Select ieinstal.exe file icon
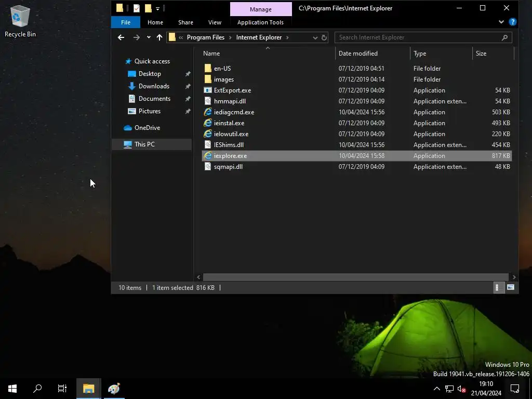The height and width of the screenshot is (399, 532). [x=208, y=123]
